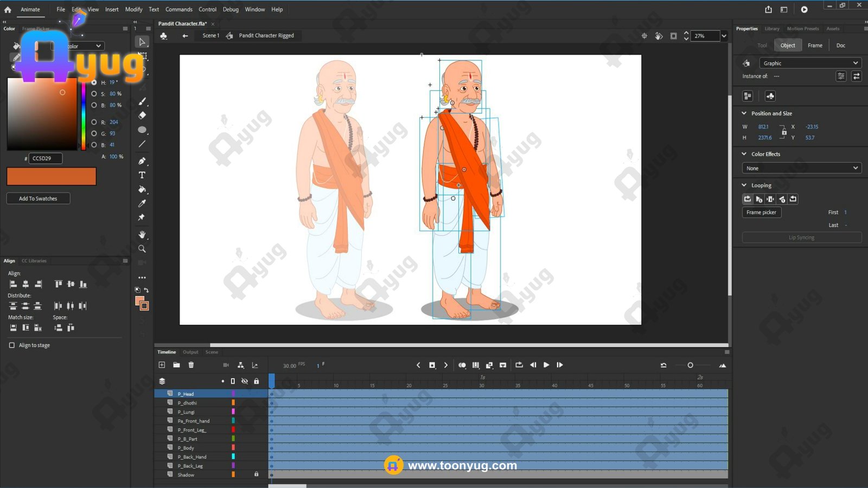Click the Add To Swatches button

point(38,198)
